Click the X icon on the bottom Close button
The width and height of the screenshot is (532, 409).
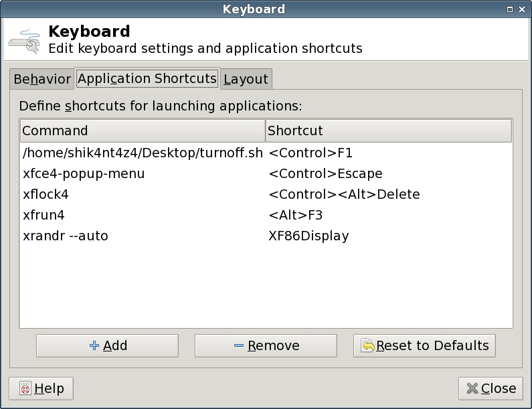pos(472,389)
